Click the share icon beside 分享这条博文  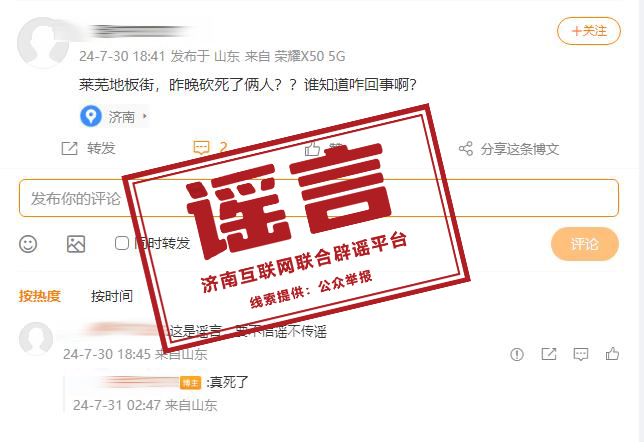tap(466, 149)
